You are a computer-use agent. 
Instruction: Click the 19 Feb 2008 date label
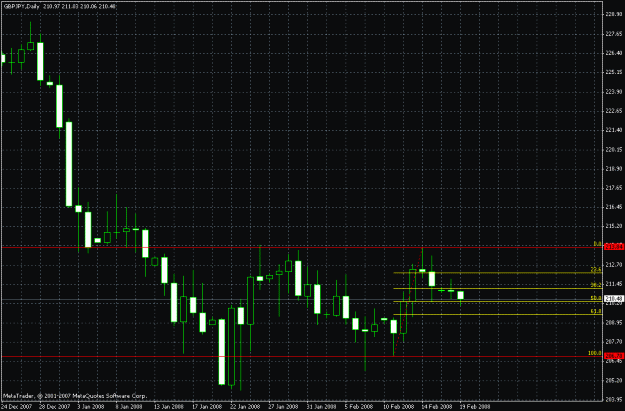pos(475,407)
